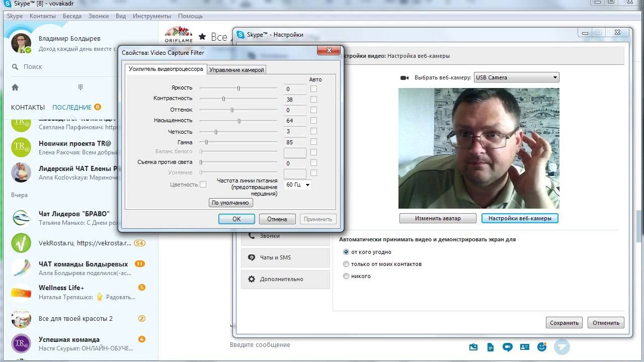Click avatar of Успешная команда

coord(21,343)
